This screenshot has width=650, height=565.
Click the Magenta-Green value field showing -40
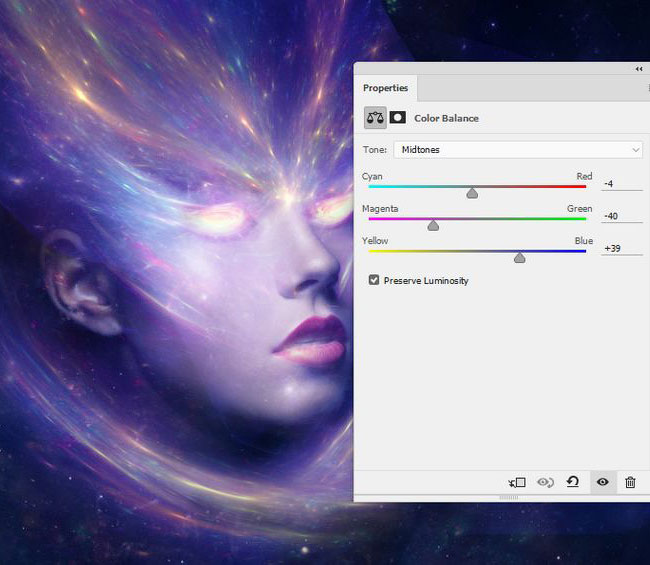[x=621, y=216]
